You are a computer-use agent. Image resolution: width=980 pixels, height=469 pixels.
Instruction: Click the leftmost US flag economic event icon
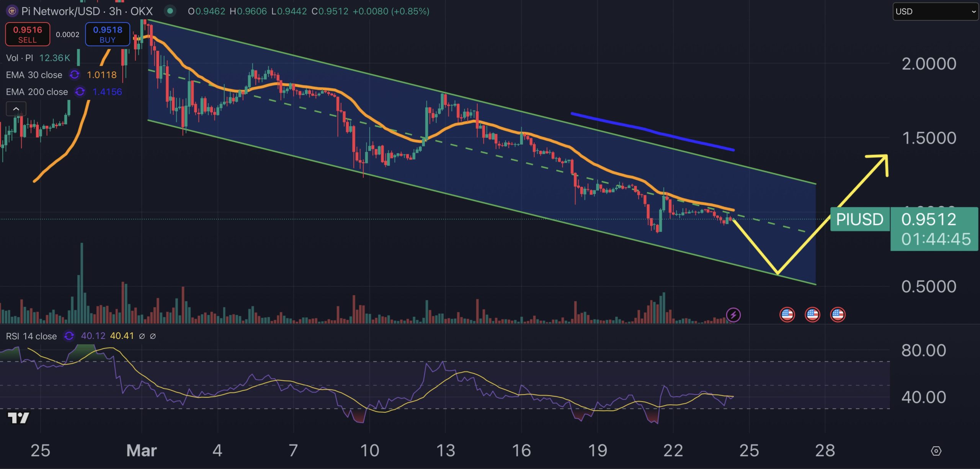pos(787,314)
